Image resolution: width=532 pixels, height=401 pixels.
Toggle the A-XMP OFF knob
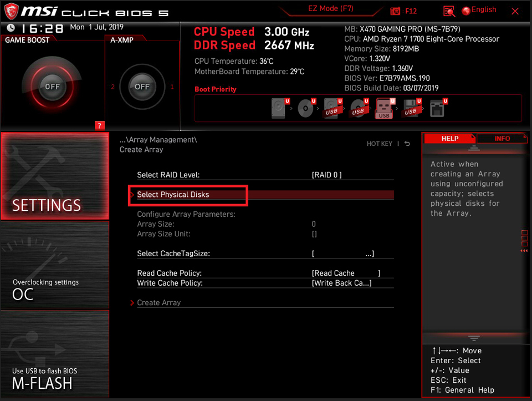(142, 87)
